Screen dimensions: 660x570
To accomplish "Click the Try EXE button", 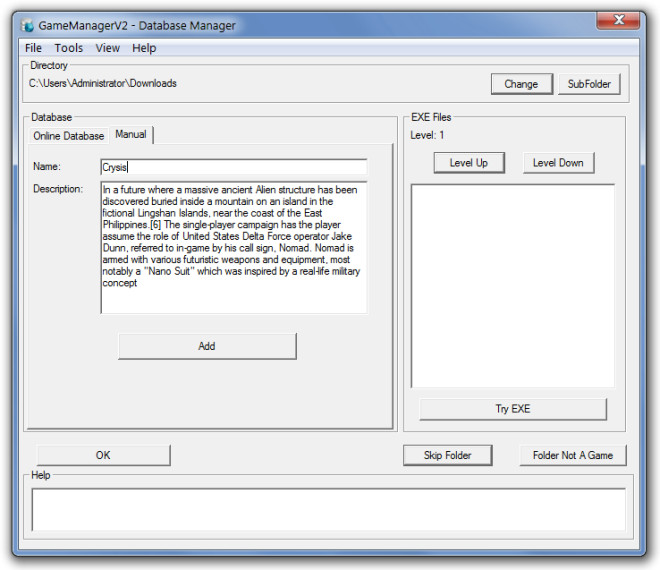I will [513, 409].
